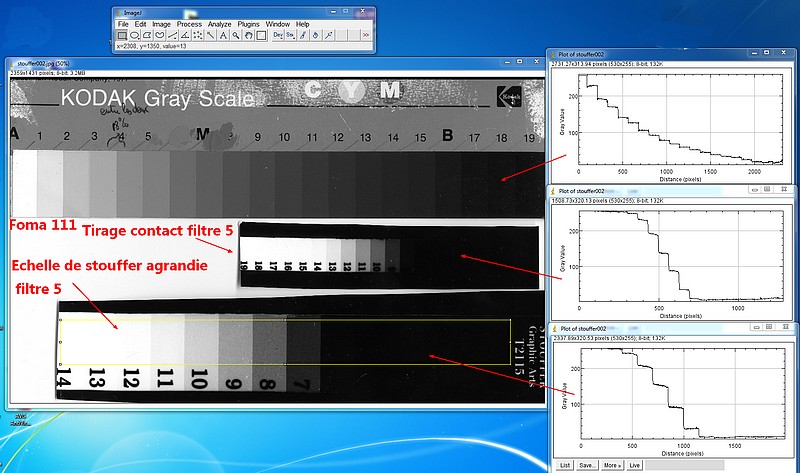The width and height of the screenshot is (800, 473).
Task: Select the Rectangle selection tool
Action: pos(122,35)
